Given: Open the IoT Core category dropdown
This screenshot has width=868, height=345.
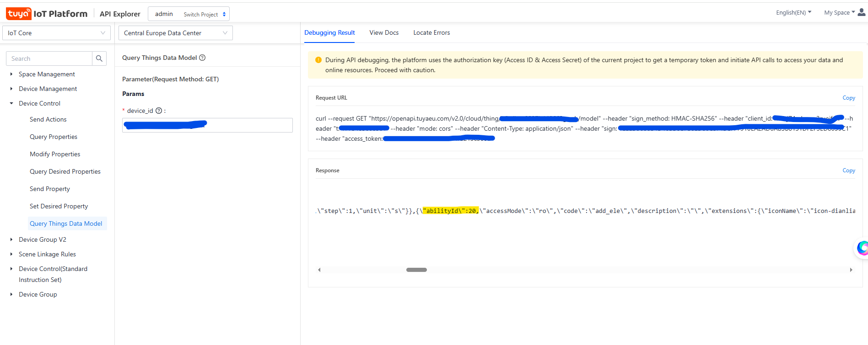Looking at the screenshot, I should [56, 33].
